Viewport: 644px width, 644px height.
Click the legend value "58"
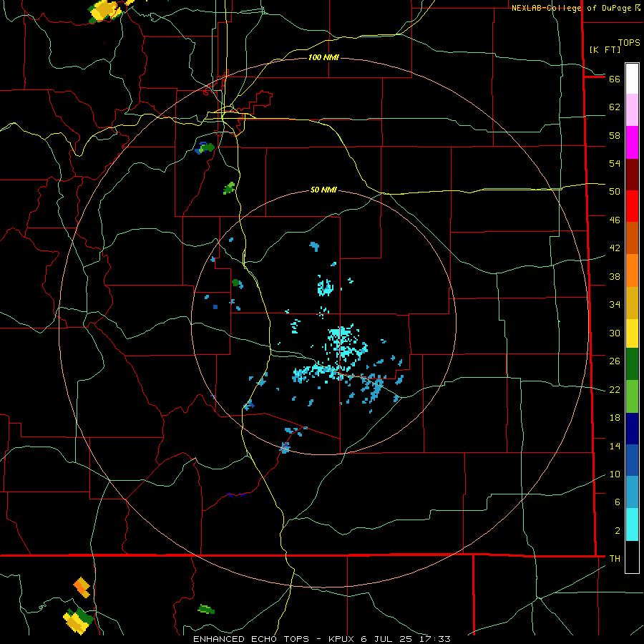[615, 135]
